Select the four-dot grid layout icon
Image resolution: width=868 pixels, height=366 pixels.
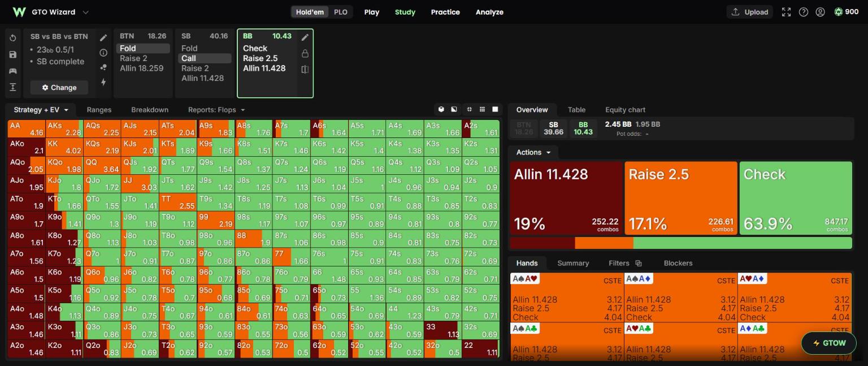pyautogui.click(x=469, y=109)
